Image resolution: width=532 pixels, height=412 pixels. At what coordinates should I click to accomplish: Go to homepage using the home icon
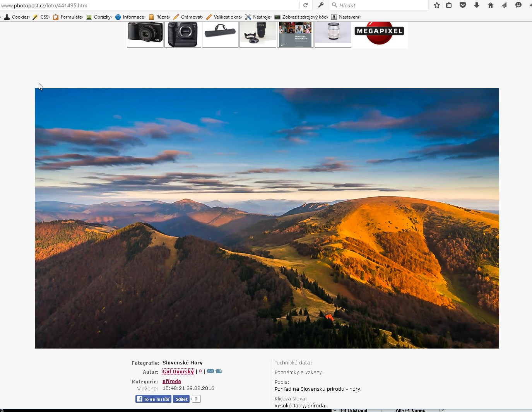point(490,5)
